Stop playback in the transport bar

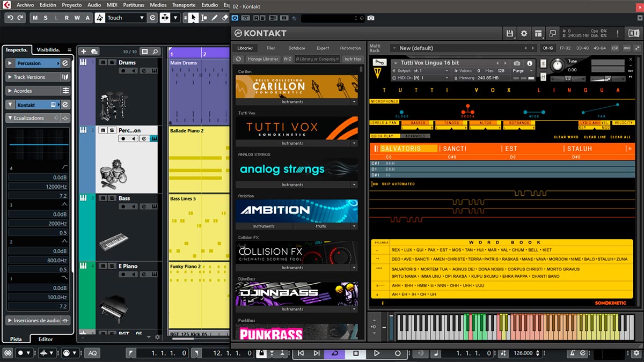coord(355,353)
